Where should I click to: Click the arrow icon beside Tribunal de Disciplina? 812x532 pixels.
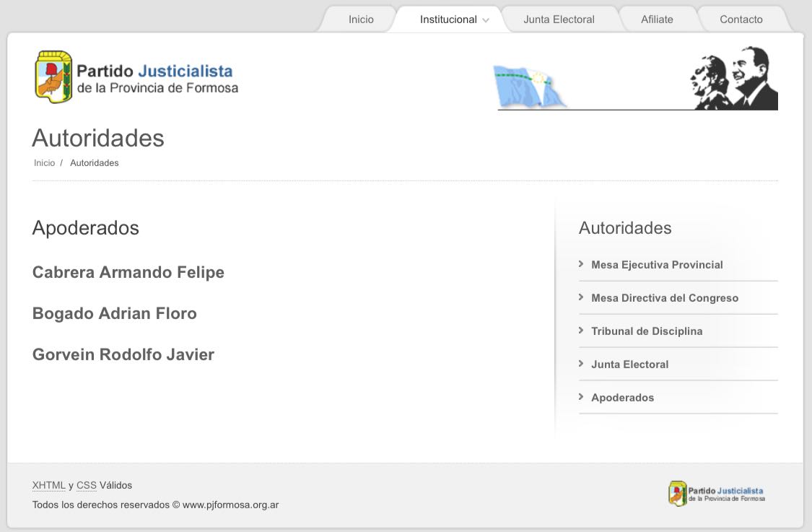(581, 330)
